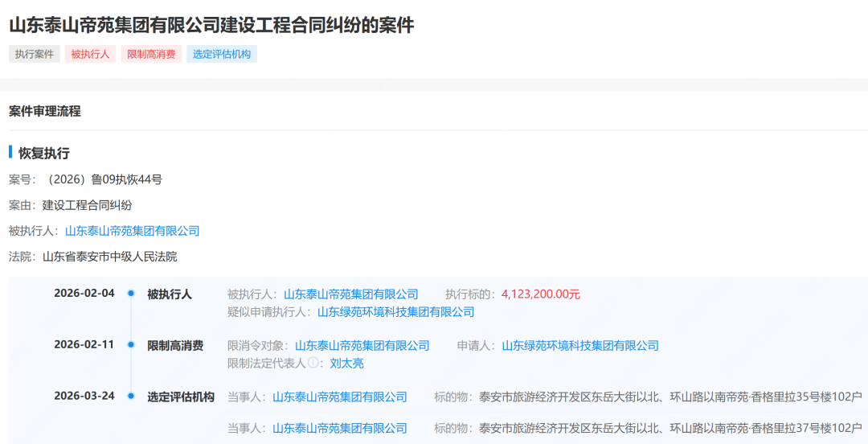868x444 pixels.
Task: Select the gray 执行案件 tag
Action: (35, 55)
